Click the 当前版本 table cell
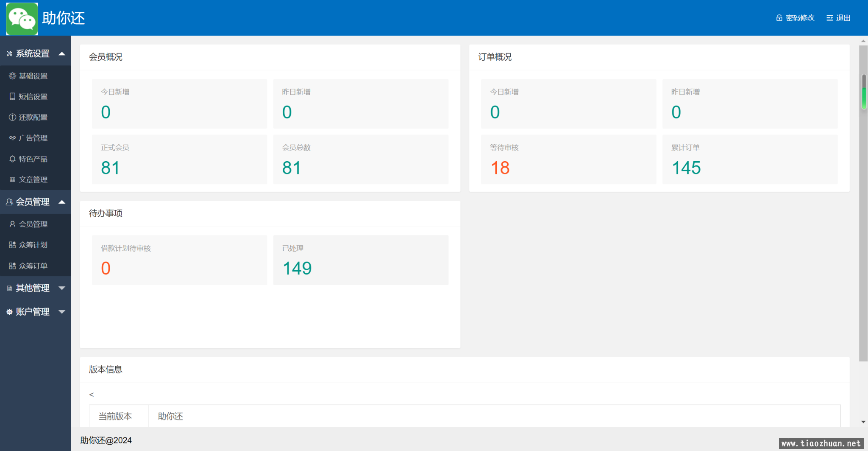 coord(119,416)
